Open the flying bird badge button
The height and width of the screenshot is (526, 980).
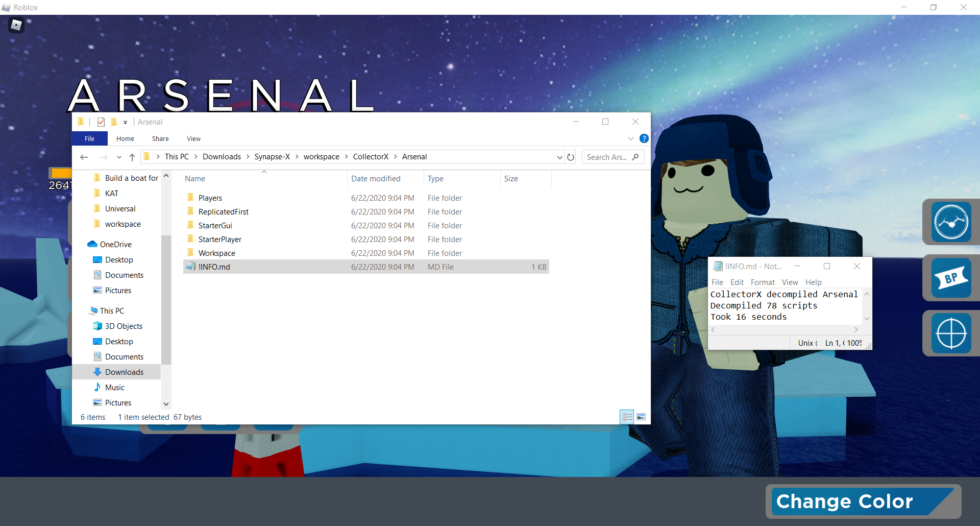point(951,222)
